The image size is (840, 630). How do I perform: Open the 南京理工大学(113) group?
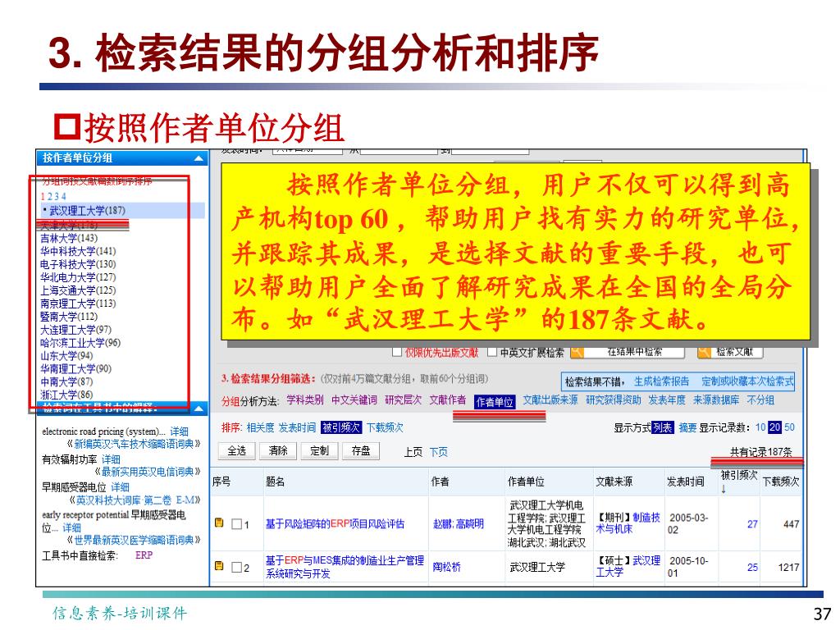click(78, 304)
